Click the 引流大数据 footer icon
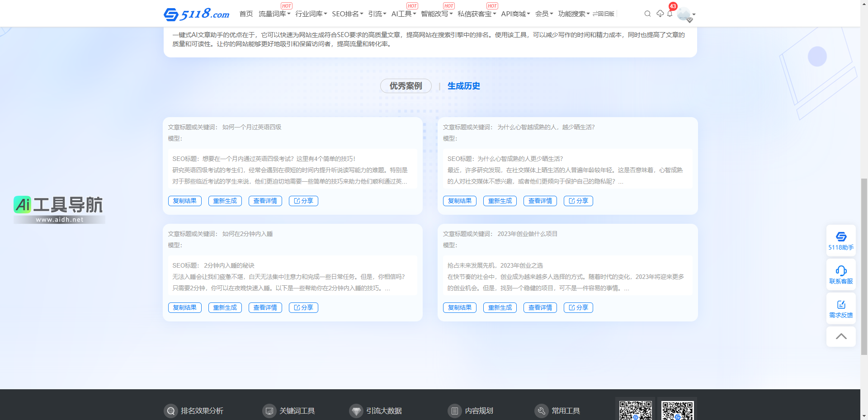868x420 pixels. (x=356, y=411)
